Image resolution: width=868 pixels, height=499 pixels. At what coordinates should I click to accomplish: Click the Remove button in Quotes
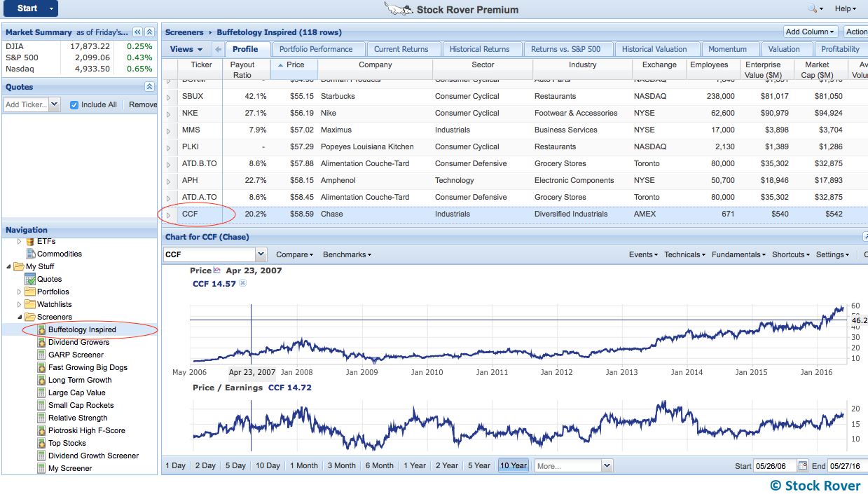(x=143, y=104)
